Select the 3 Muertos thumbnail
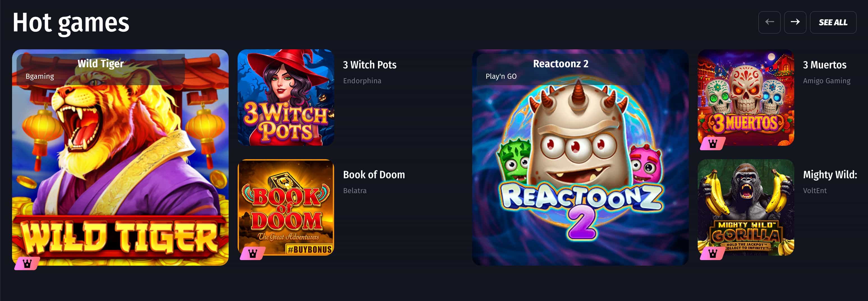 [746, 98]
